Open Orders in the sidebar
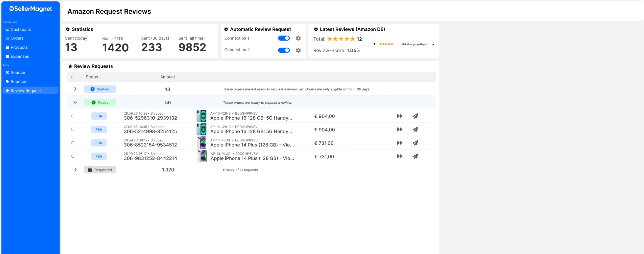This screenshot has width=644, height=254. click(14, 38)
